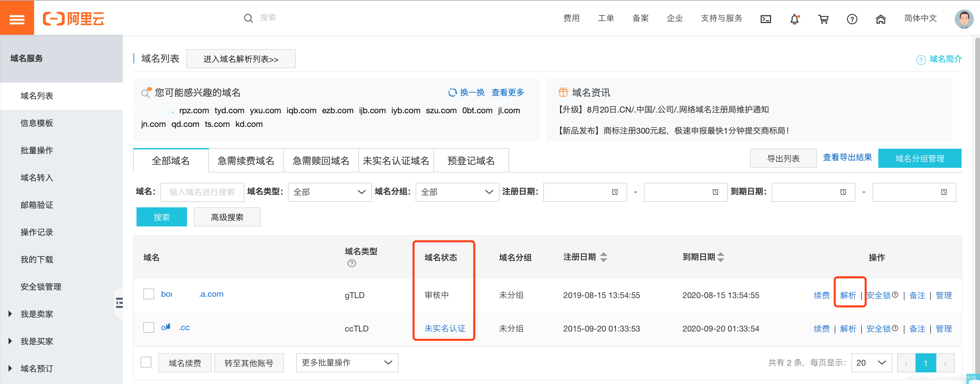
Task: Toggle the select-all checkbox at the bottom
Action: 146,362
